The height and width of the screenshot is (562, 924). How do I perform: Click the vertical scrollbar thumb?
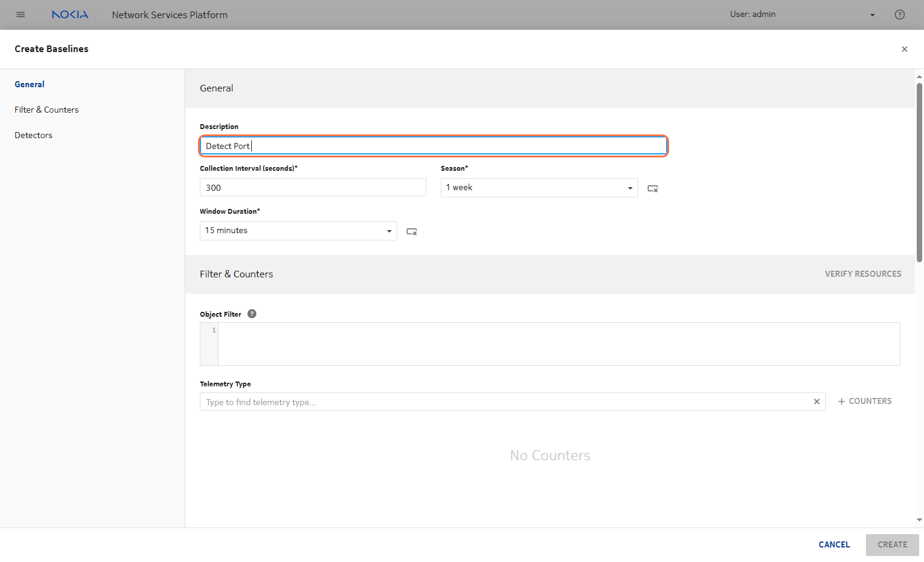click(919, 173)
